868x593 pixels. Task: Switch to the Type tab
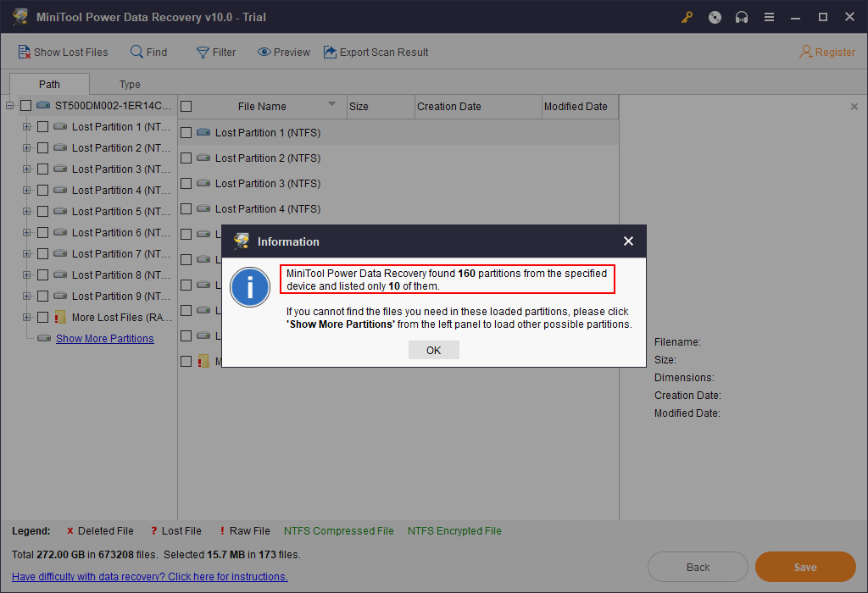coord(130,84)
